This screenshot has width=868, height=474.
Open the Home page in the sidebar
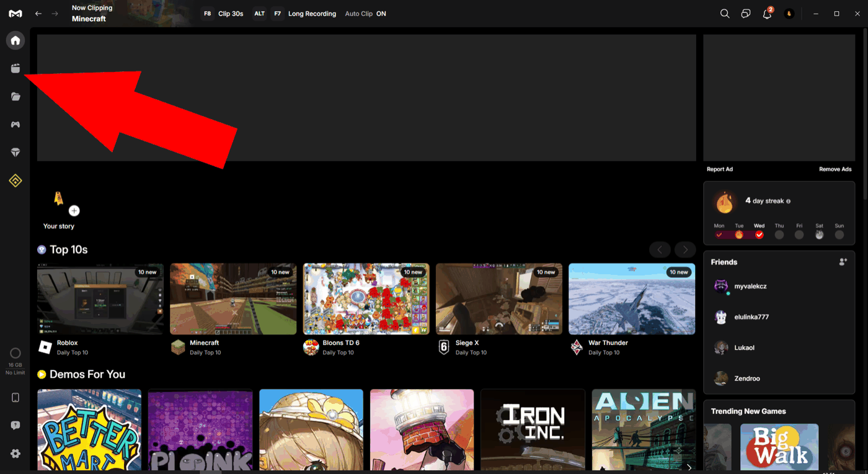15,40
